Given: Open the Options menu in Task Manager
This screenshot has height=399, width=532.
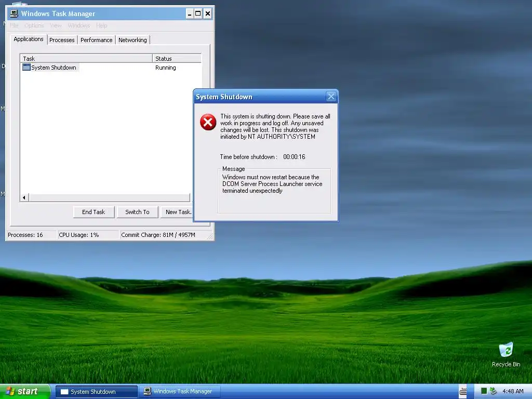Looking at the screenshot, I should (34, 25).
